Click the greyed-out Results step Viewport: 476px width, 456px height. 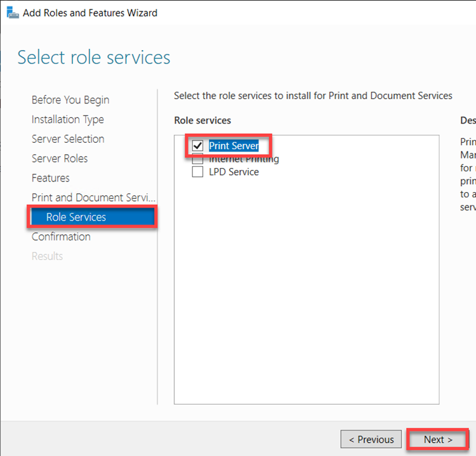[48, 256]
